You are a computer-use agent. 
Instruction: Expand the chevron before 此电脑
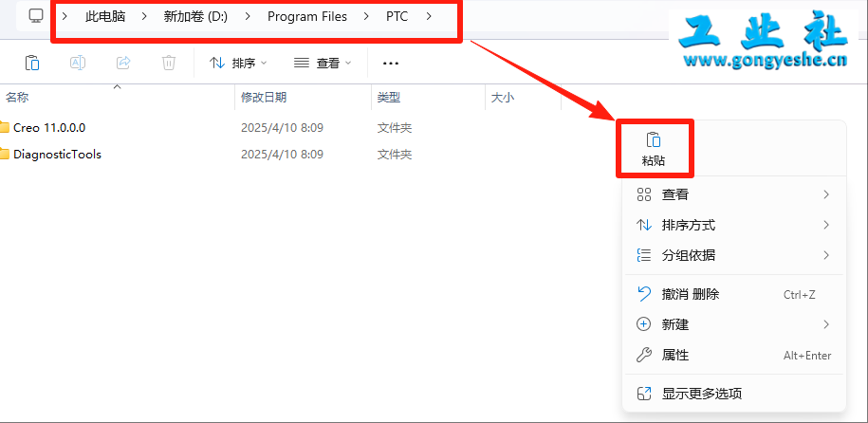point(65,17)
